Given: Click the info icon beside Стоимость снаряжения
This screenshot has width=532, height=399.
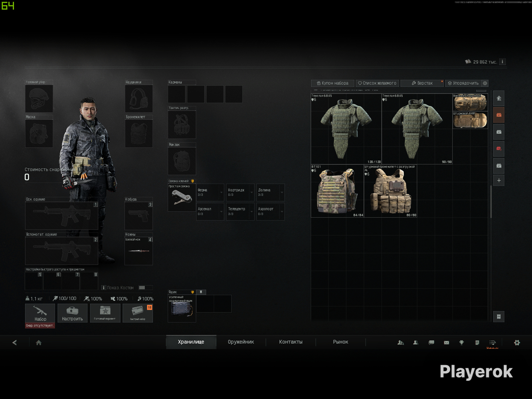Looking at the screenshot, I should click(x=79, y=170).
